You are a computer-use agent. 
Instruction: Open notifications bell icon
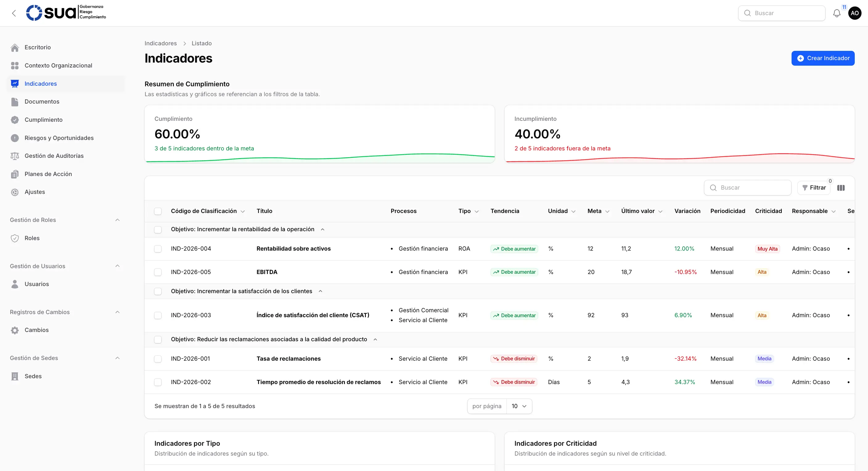(837, 13)
